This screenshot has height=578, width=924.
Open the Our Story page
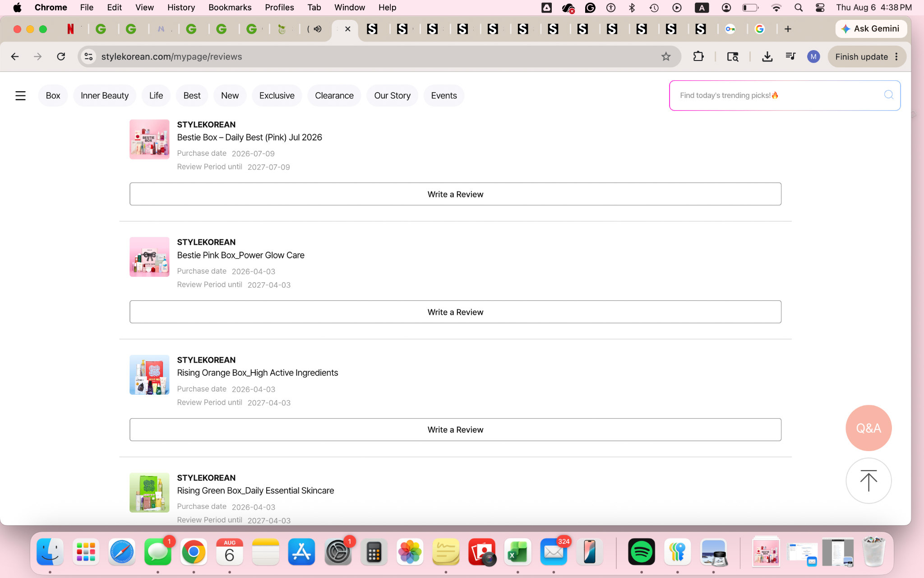click(392, 96)
